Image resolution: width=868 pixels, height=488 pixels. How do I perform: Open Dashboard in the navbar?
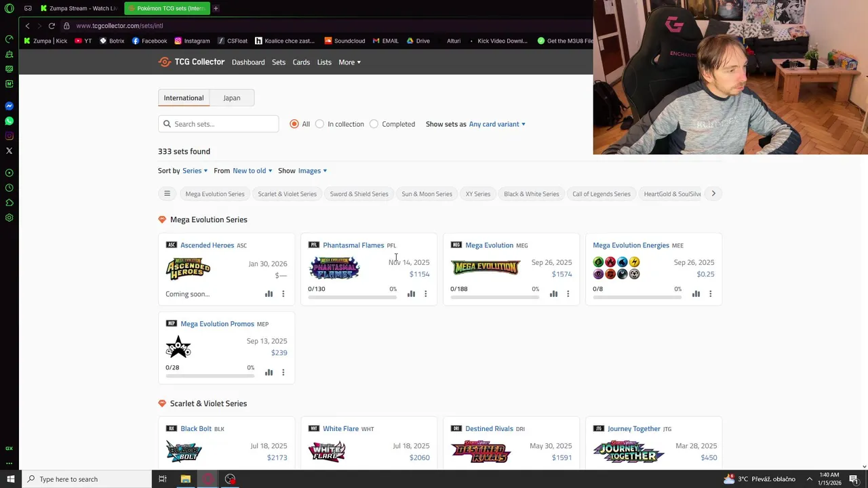248,62
